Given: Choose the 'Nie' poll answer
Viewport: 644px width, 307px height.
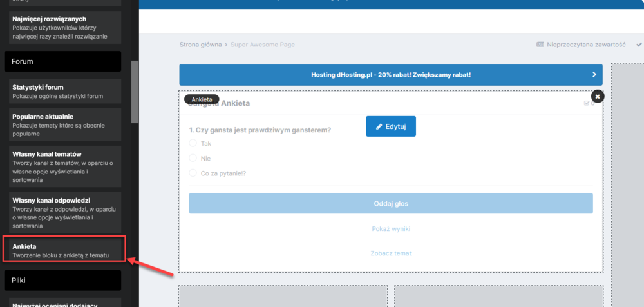Looking at the screenshot, I should tap(193, 158).
